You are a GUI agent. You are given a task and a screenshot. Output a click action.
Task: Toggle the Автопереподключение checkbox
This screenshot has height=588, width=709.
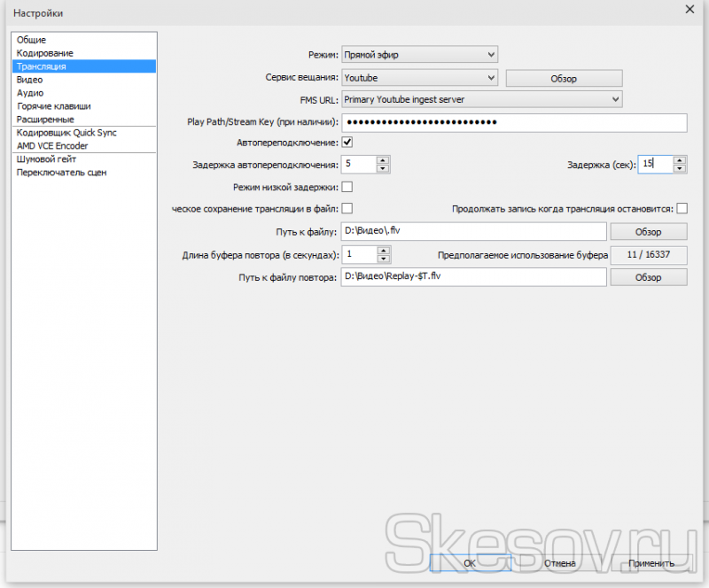[x=347, y=143]
